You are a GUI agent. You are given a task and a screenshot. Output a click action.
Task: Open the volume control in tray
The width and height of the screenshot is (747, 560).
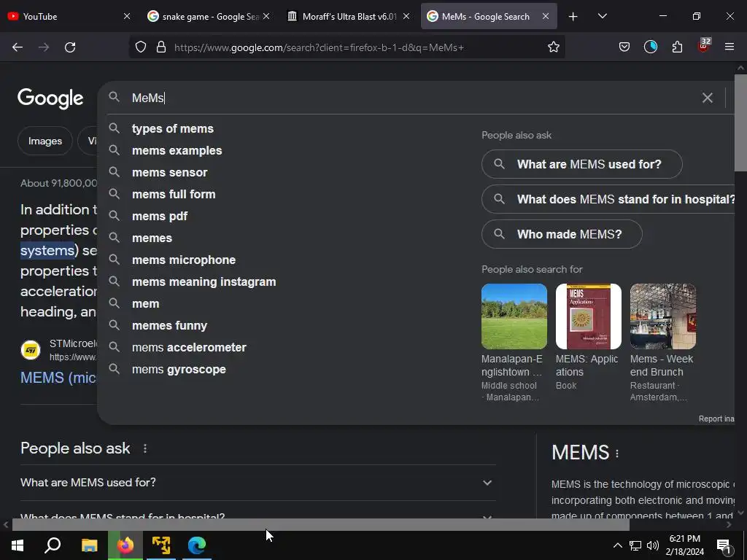tap(653, 545)
